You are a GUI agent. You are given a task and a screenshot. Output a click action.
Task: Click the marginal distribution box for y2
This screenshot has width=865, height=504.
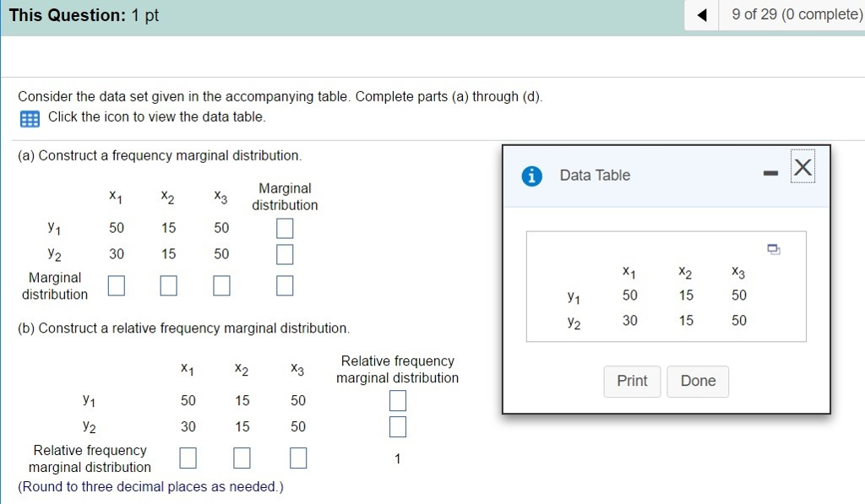[284, 253]
